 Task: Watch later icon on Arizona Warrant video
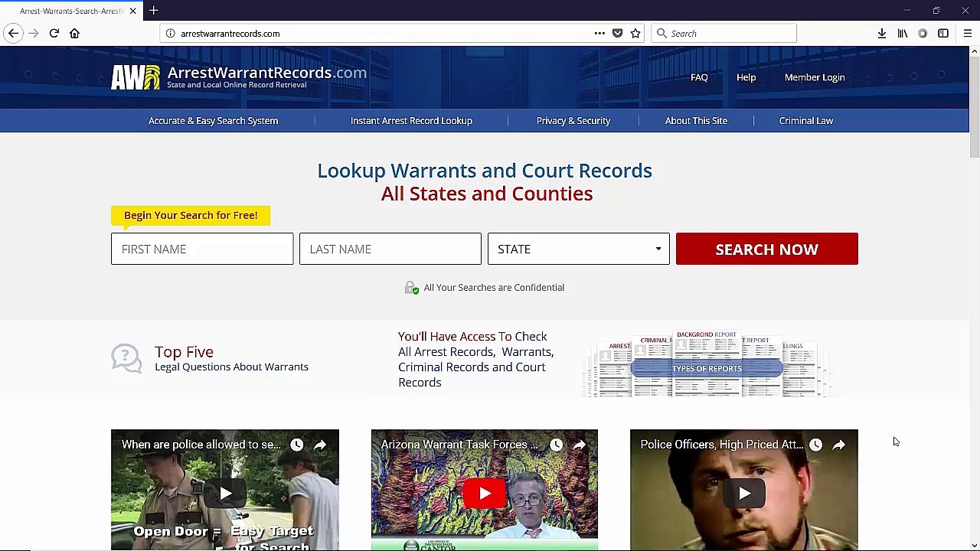tap(557, 445)
